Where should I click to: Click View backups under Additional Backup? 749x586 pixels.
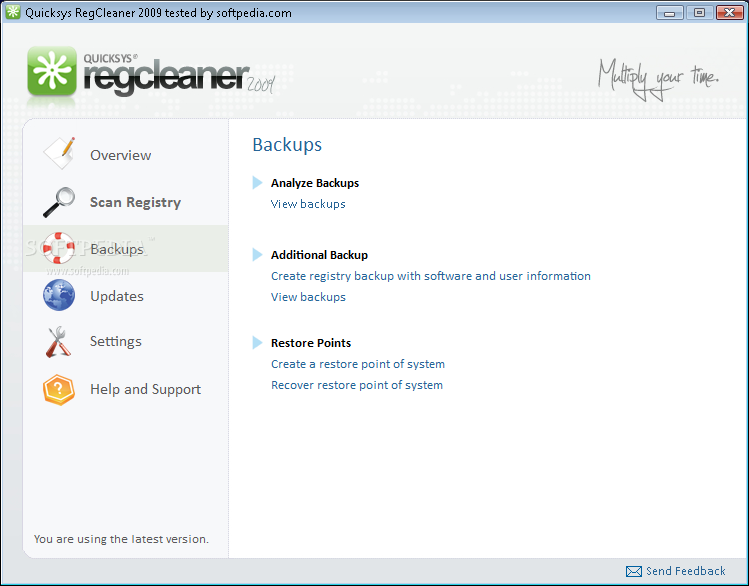[x=308, y=297]
